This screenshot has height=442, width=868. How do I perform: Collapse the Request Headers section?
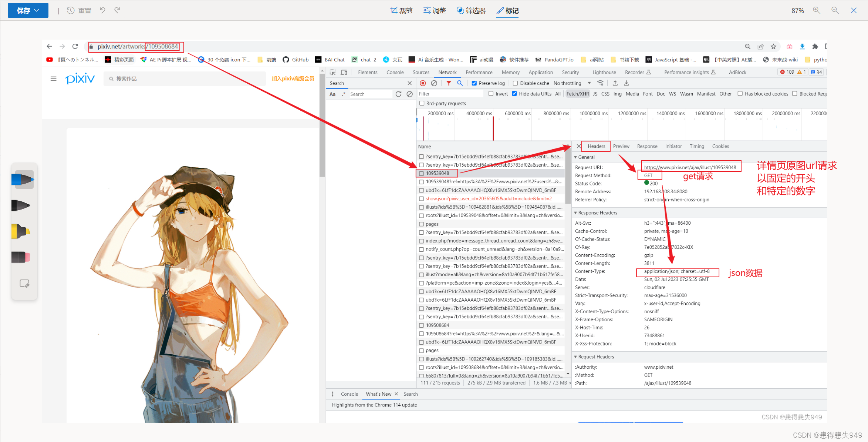tap(576, 357)
